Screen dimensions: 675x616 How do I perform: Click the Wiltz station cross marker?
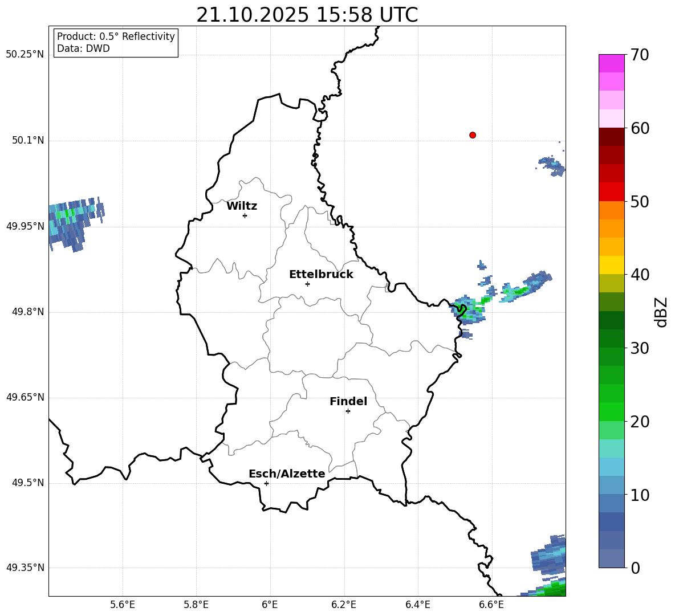[245, 216]
